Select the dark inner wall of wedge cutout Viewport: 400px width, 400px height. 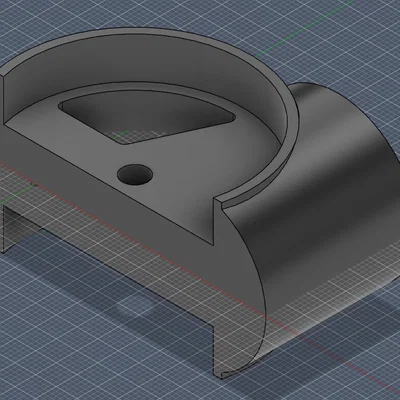point(147,112)
